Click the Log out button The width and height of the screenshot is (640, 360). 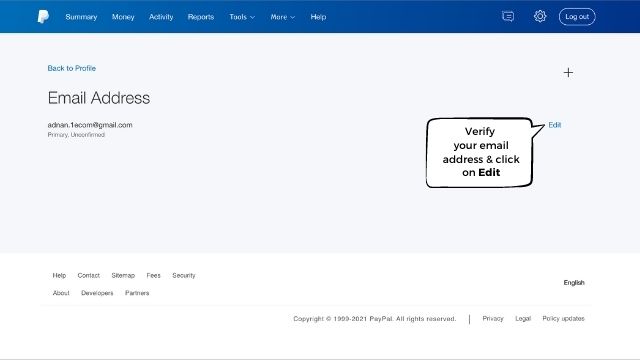point(577,17)
